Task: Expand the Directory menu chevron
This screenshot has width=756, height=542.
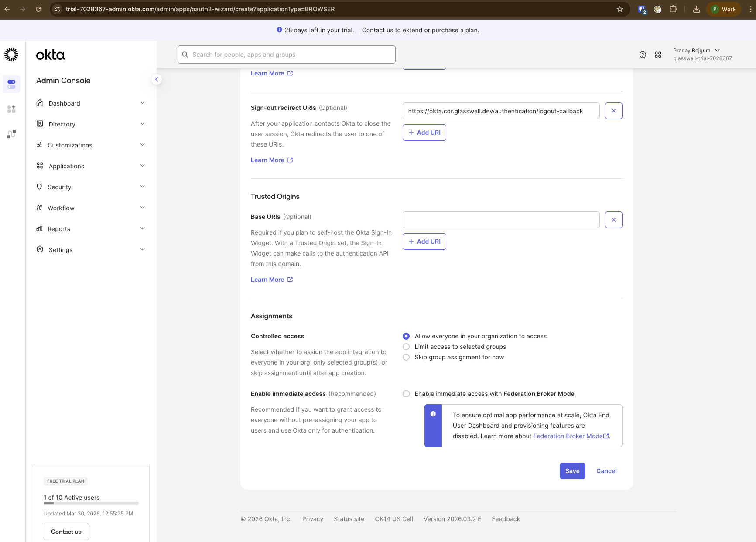Action: tap(142, 124)
